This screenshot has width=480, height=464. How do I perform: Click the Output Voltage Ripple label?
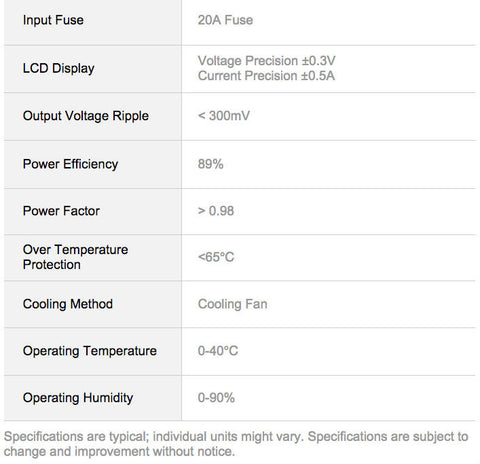[86, 116]
